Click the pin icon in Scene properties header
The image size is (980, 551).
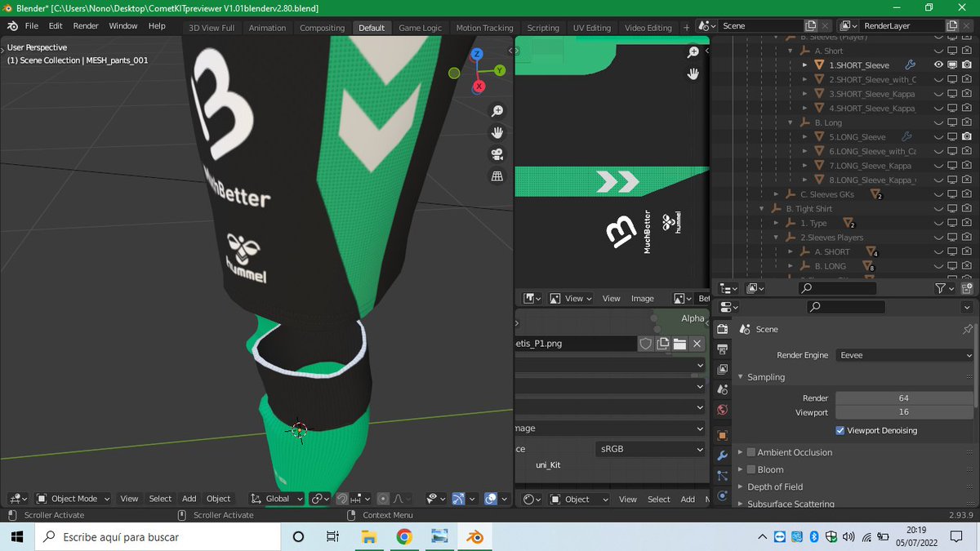tap(968, 329)
